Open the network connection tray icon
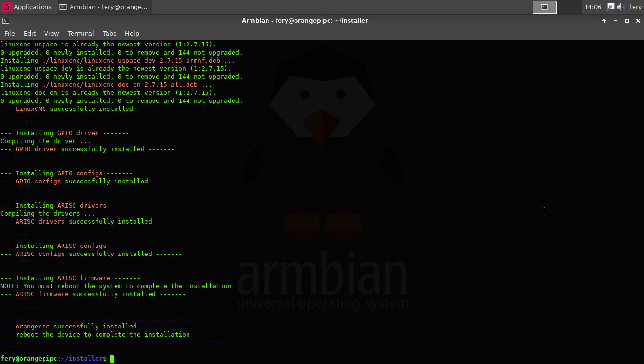The image size is (644, 364). point(610,7)
